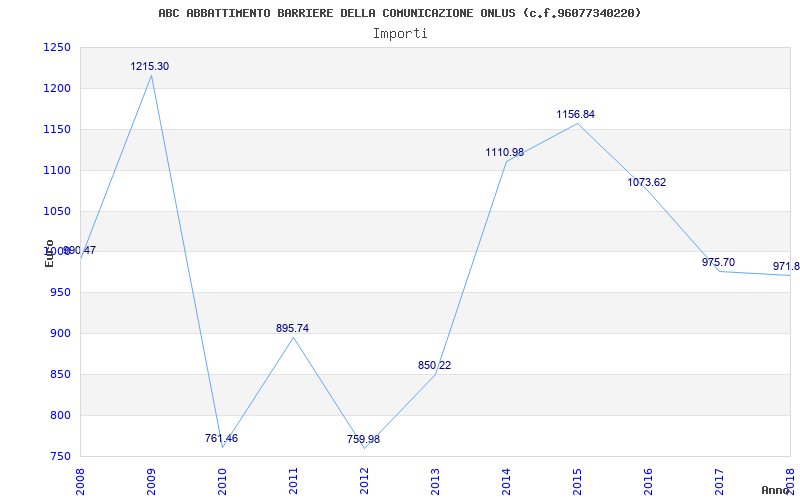Select the 975.70 data label

718,262
